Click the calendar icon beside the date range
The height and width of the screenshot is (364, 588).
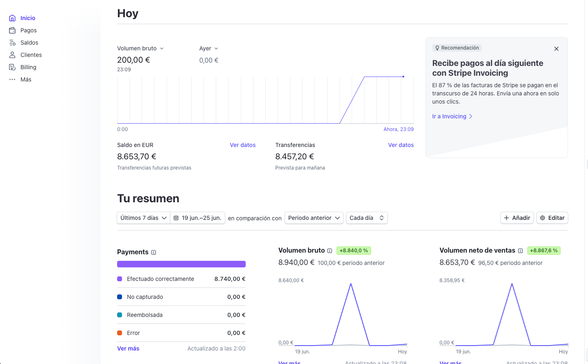(176, 218)
